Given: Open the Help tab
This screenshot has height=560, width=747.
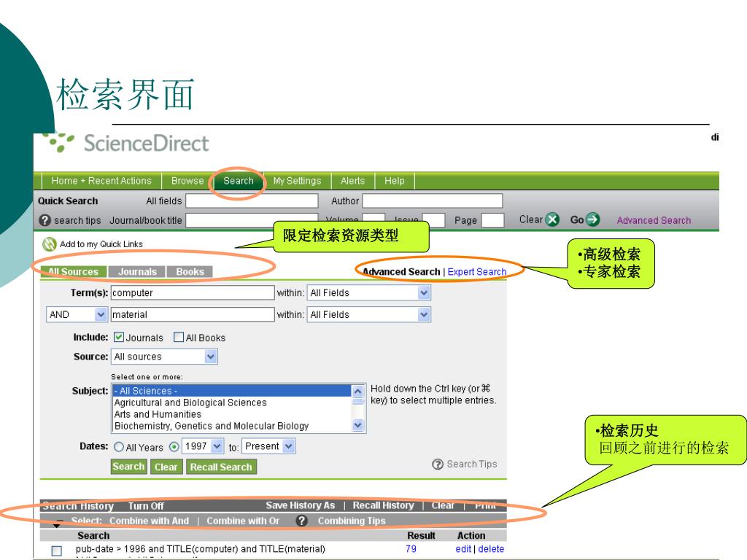Looking at the screenshot, I should click(395, 181).
